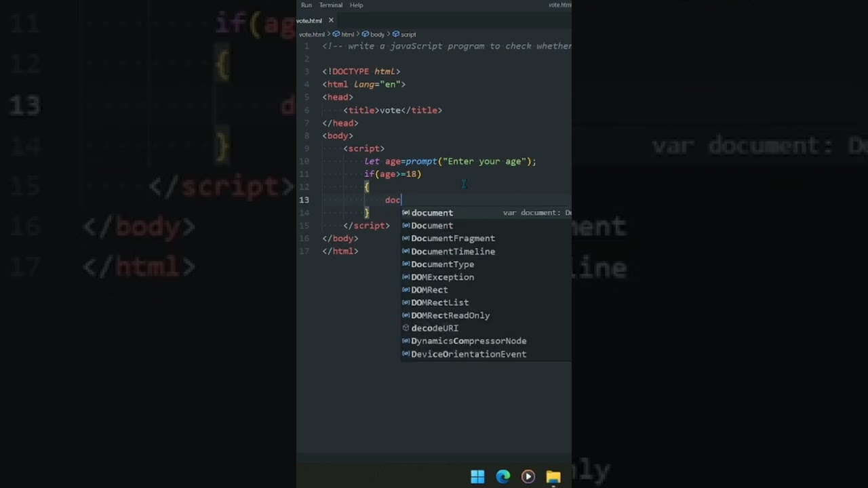
Task: Click the script breadcrumb cube icon
Action: 396,34
